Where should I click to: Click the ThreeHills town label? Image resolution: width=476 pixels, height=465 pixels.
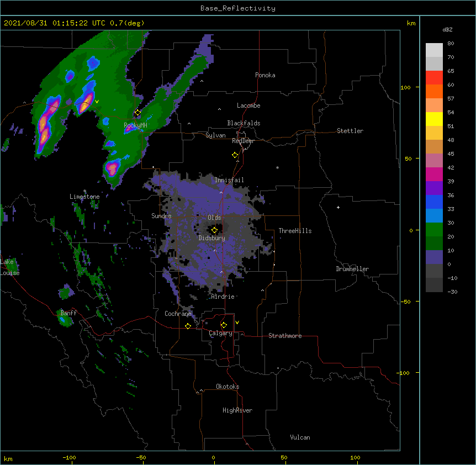tap(295, 231)
